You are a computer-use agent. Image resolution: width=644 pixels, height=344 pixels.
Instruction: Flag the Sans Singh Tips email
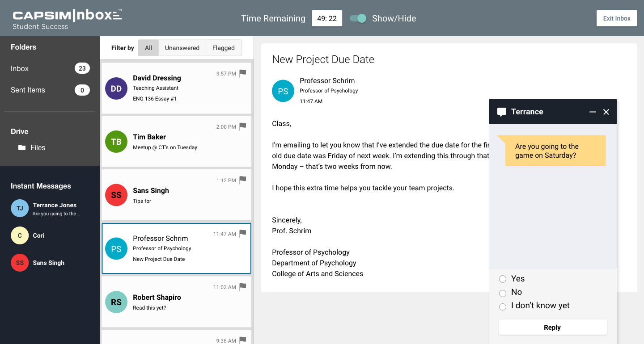click(243, 180)
